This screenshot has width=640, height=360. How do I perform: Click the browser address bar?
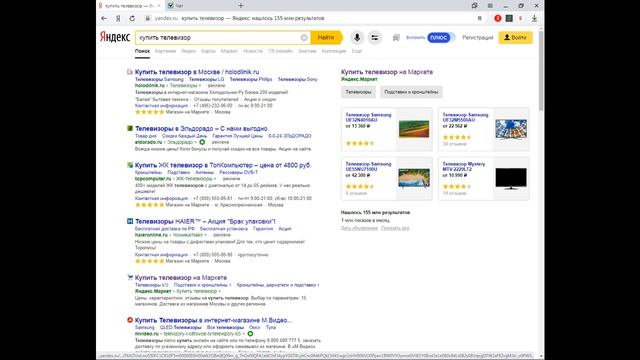point(310,18)
